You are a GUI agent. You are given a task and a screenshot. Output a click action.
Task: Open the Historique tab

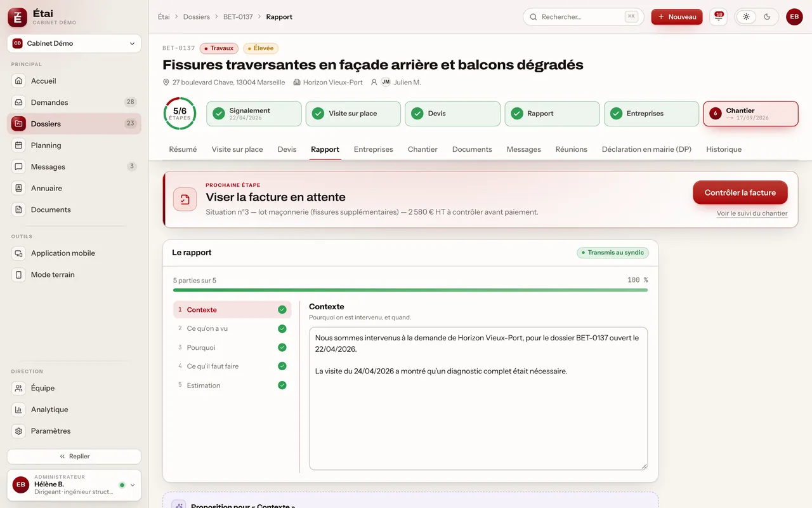724,149
